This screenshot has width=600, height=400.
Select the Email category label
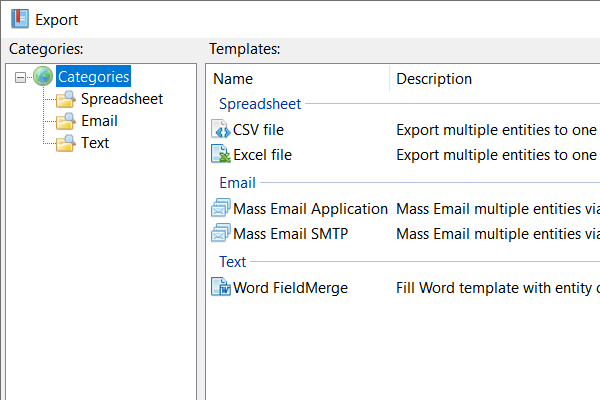pos(99,121)
